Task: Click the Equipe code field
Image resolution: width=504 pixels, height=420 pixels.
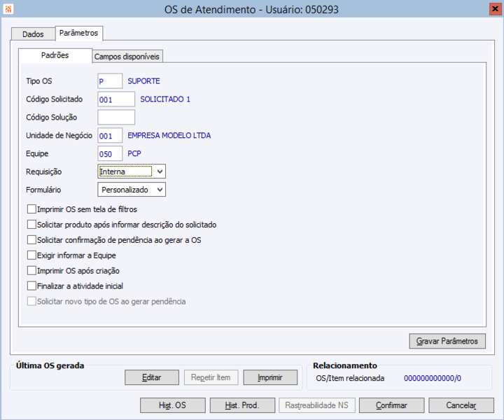Action: pyautogui.click(x=110, y=153)
